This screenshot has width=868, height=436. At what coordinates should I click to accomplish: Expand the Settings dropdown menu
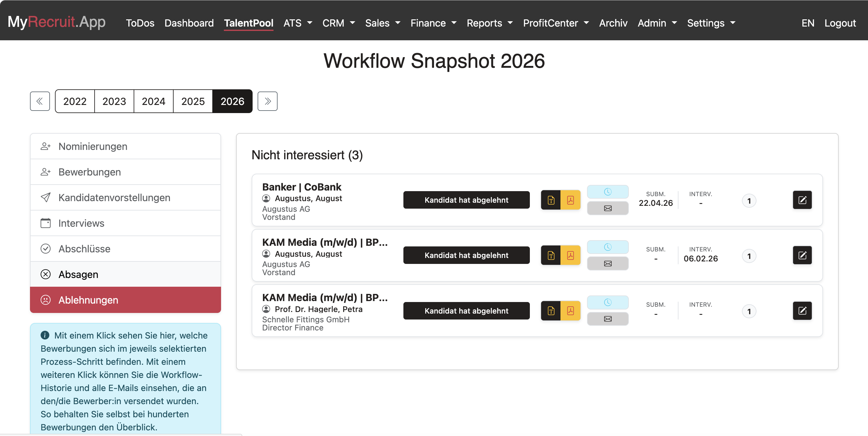(711, 23)
